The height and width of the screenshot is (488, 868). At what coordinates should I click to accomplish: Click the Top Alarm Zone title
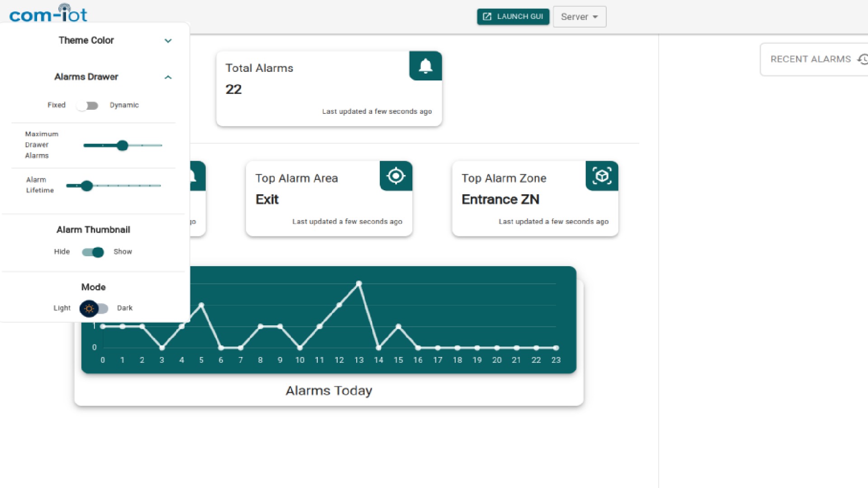point(504,178)
